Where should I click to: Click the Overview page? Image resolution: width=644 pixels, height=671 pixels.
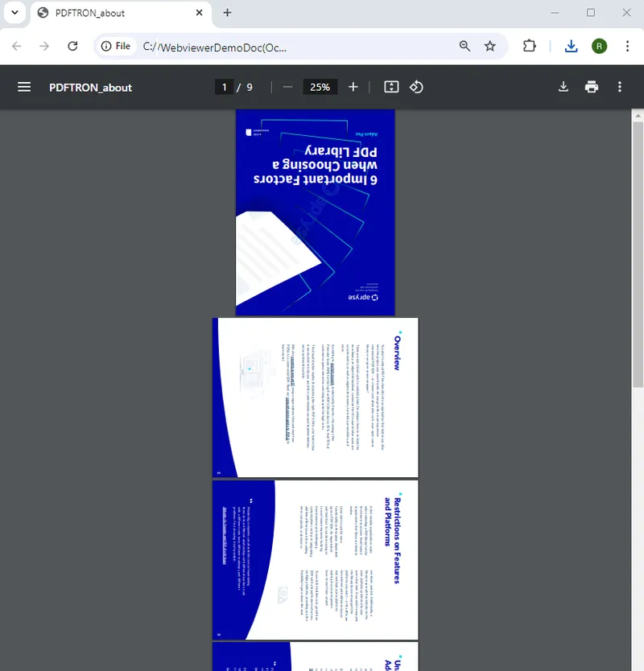pyautogui.click(x=315, y=397)
